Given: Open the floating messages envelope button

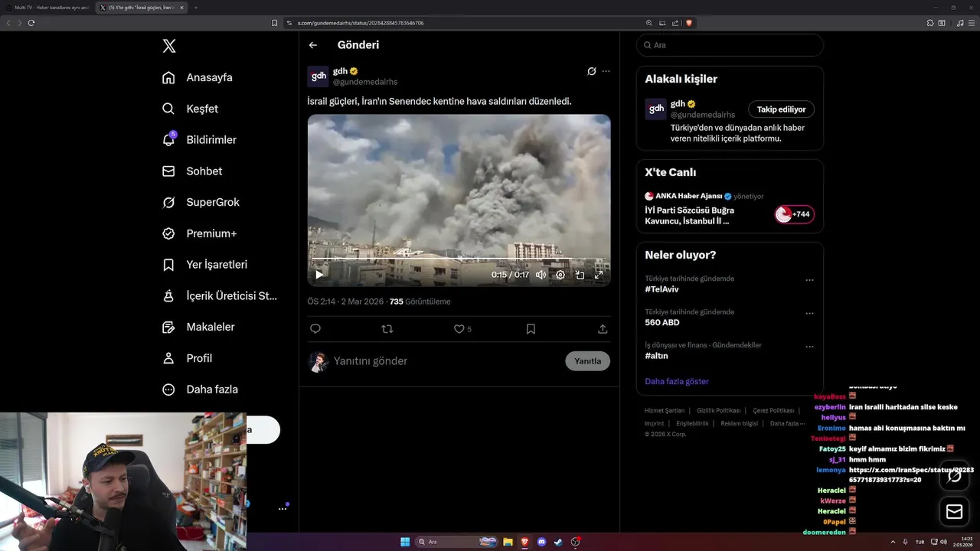Looking at the screenshot, I should click(954, 511).
